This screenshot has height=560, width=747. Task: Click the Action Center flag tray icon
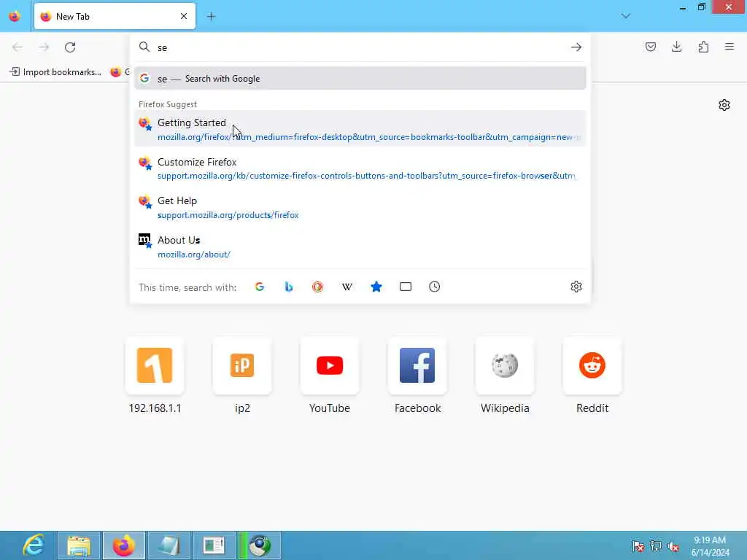point(638,546)
